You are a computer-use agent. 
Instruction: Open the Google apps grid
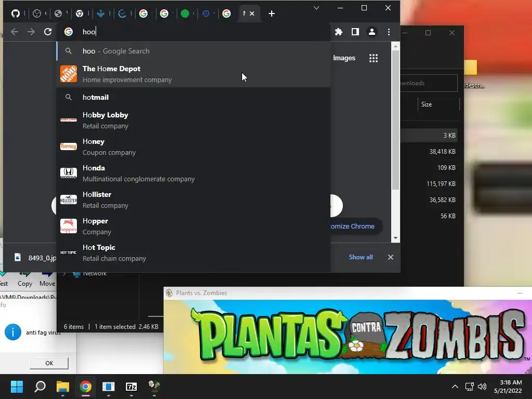tap(373, 58)
